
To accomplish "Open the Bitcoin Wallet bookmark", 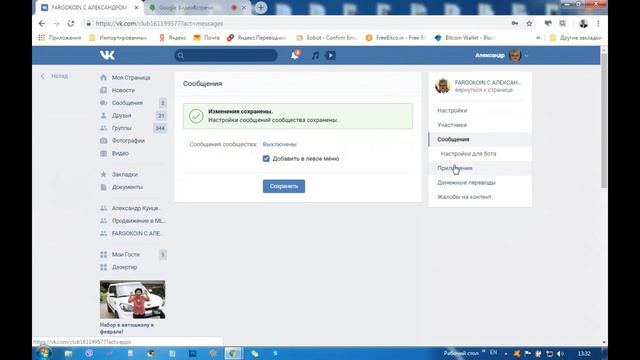I will click(465, 38).
